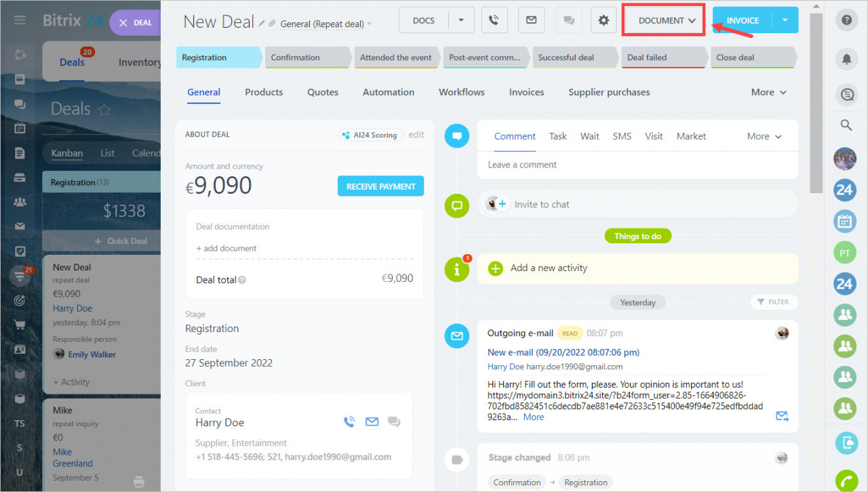Expand the DOCS button arrow

pyautogui.click(x=461, y=20)
